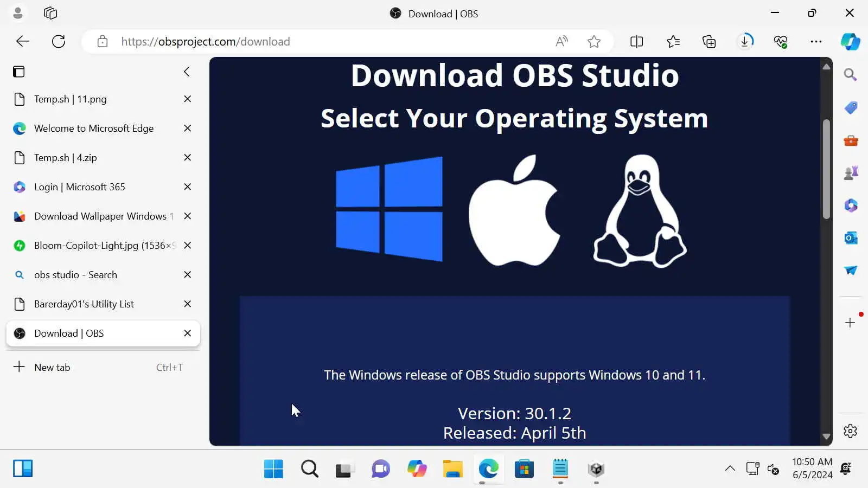
Task: Open Microsoft Store from taskbar
Action: tap(524, 469)
